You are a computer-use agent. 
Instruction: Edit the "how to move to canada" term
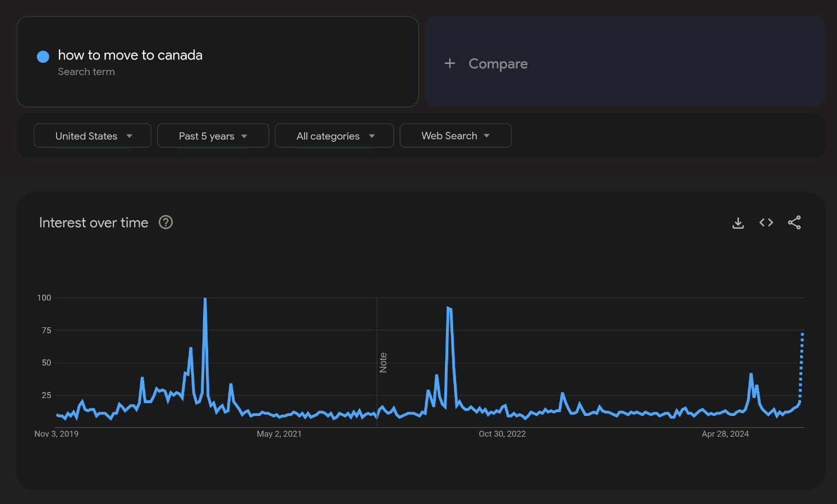130,55
